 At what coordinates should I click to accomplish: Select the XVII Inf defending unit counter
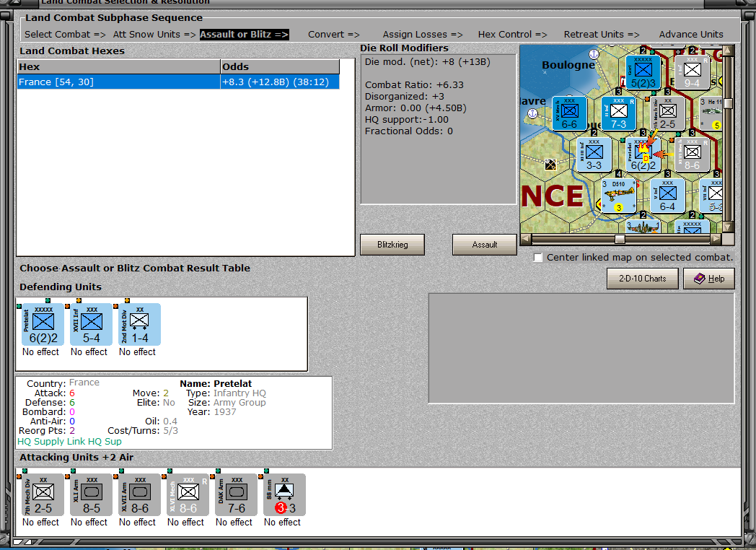tap(91, 324)
